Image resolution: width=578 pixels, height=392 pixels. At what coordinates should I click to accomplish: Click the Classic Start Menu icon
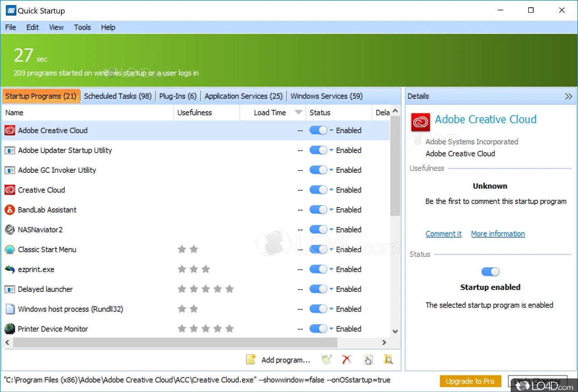9,249
